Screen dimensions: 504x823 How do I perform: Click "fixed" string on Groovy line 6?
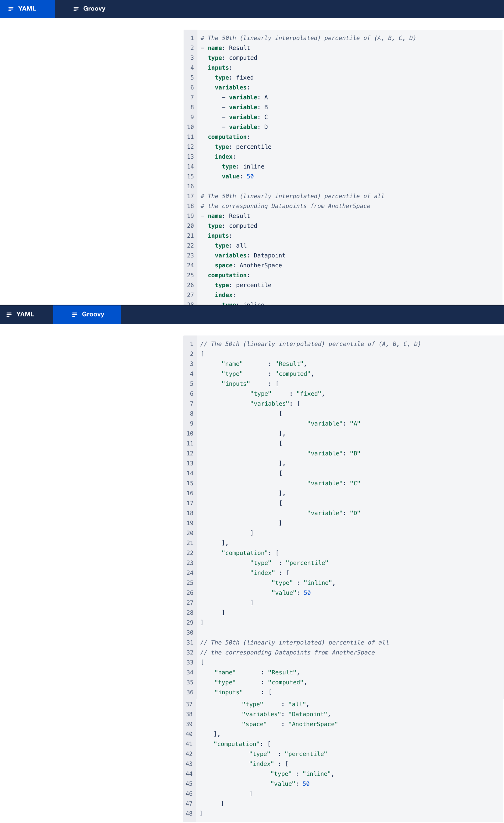(308, 394)
